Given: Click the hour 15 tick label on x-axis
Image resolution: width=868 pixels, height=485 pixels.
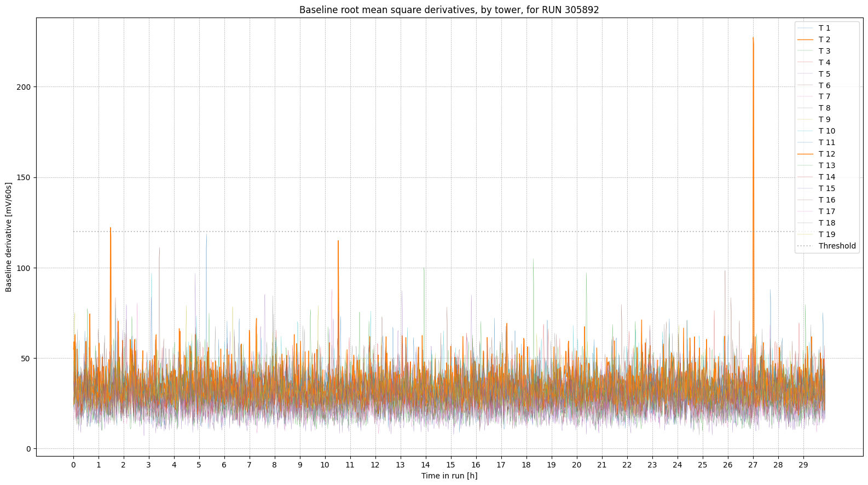Looking at the screenshot, I should (450, 465).
